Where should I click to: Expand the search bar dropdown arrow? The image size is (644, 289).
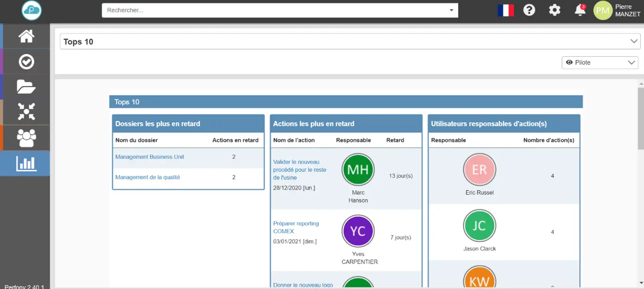click(x=451, y=10)
